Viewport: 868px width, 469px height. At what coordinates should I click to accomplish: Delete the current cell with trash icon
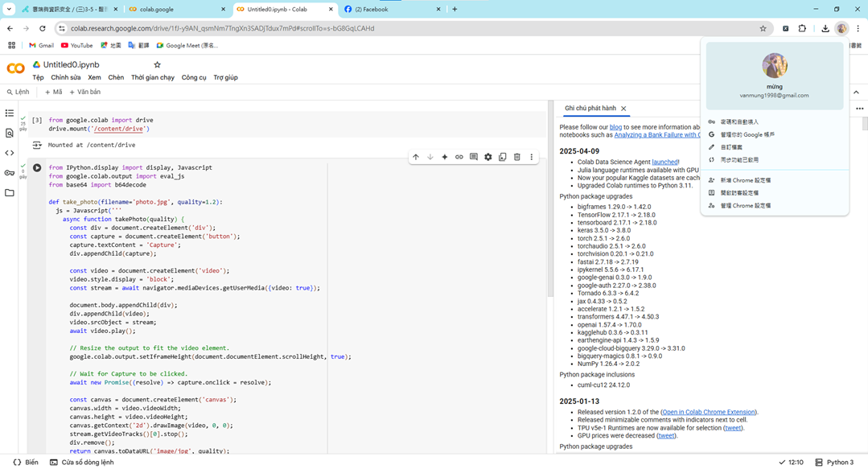pos(516,157)
